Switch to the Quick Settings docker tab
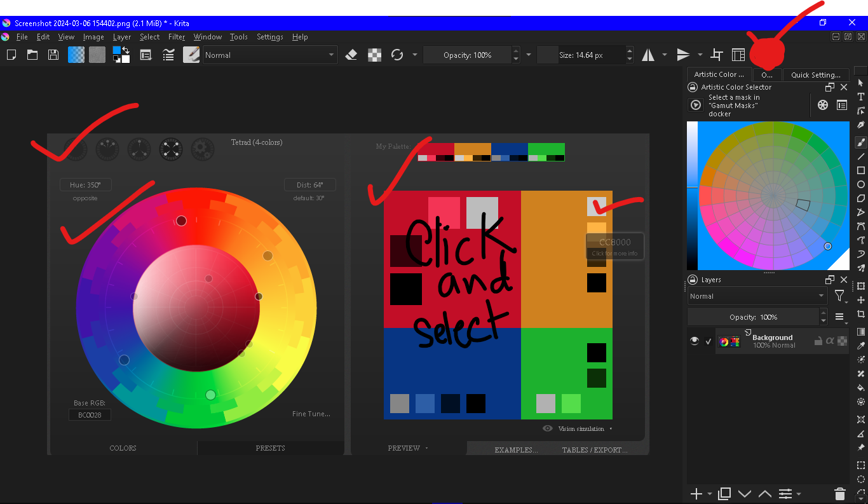Screen dimensions: 868x504 click(x=816, y=75)
